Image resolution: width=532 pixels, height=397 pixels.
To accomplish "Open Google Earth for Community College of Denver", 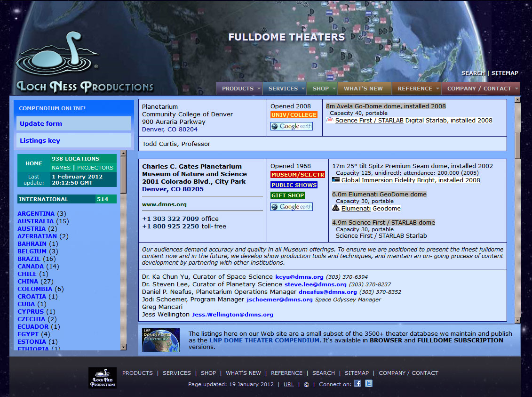I will tap(292, 126).
